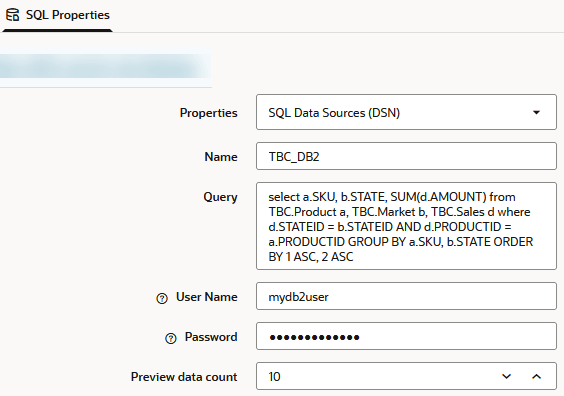Click the Properties dropdown arrow

536,113
